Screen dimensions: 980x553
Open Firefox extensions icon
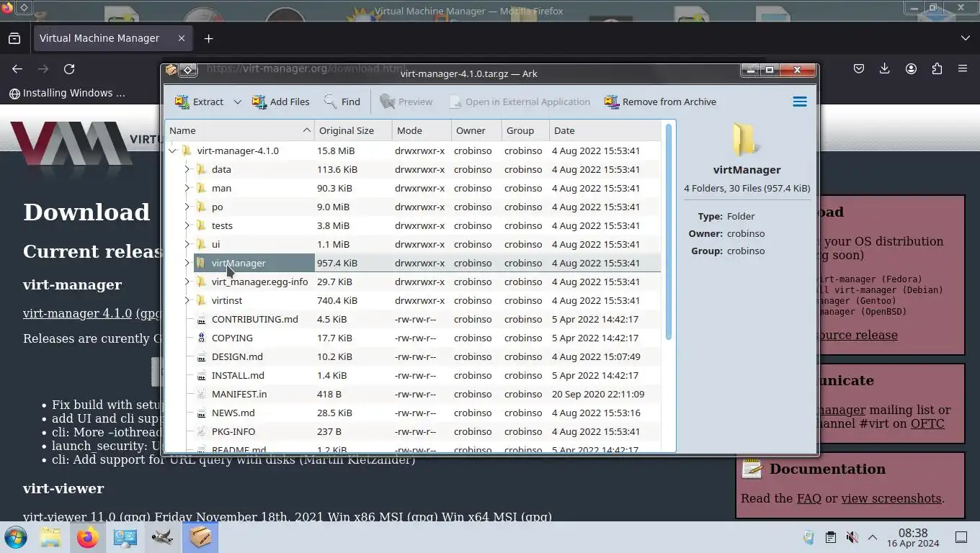(x=937, y=68)
